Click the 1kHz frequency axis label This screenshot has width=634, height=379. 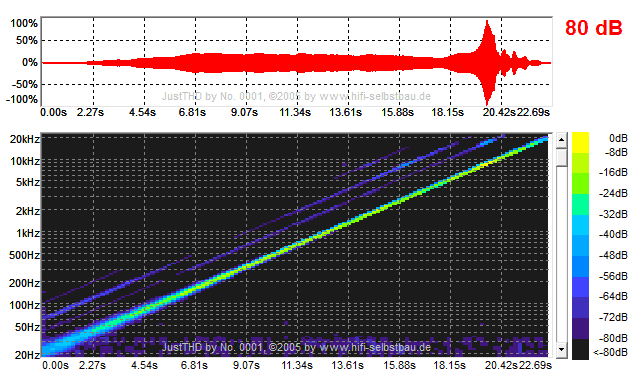pos(28,233)
